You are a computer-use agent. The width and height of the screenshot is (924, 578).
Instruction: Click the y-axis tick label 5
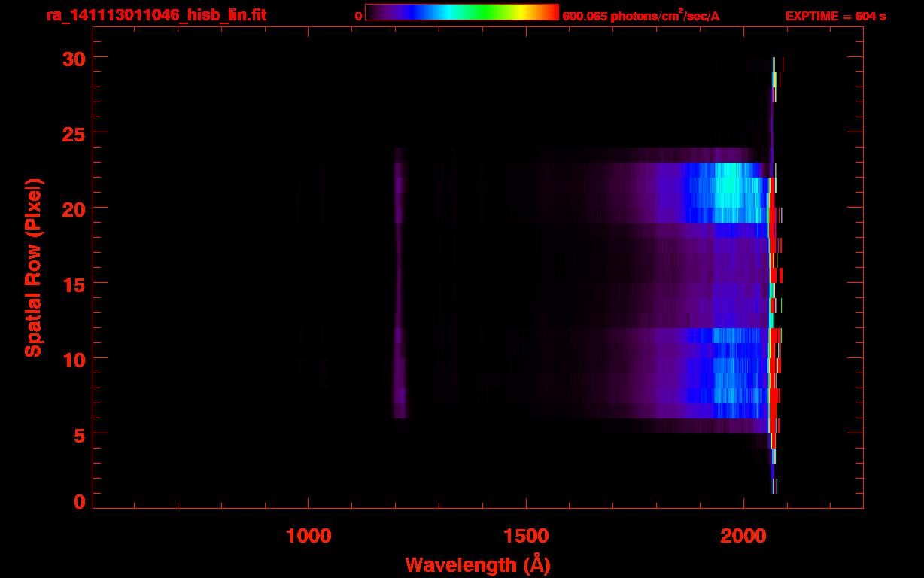point(78,434)
